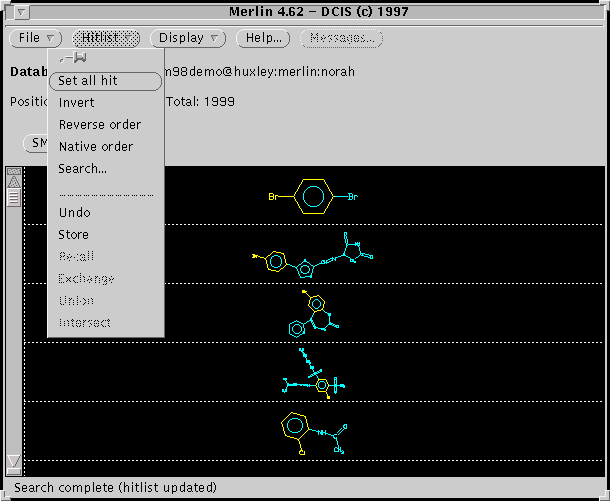Image resolution: width=610 pixels, height=501 pixels.
Task: Select the dibromobenzene structure thumbnail
Action: pos(313,196)
